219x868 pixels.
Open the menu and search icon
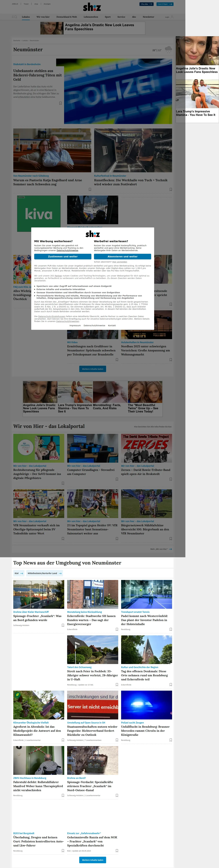[x=14, y=17]
